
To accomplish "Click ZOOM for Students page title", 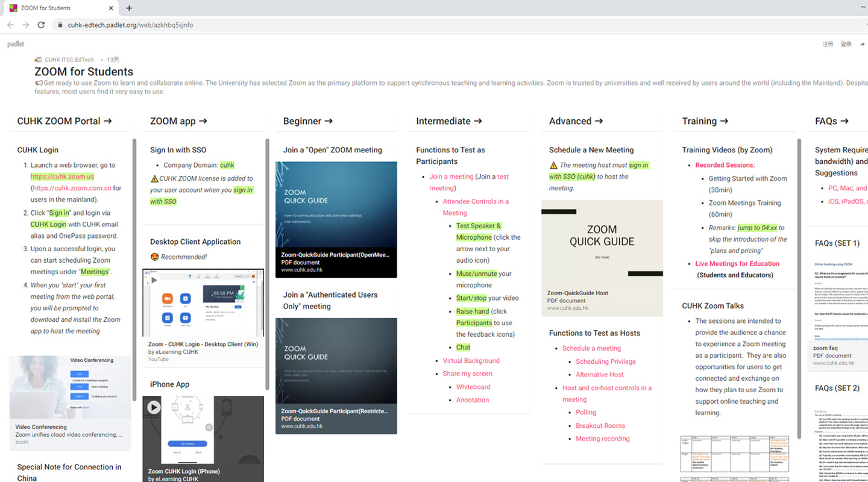I will click(84, 72).
